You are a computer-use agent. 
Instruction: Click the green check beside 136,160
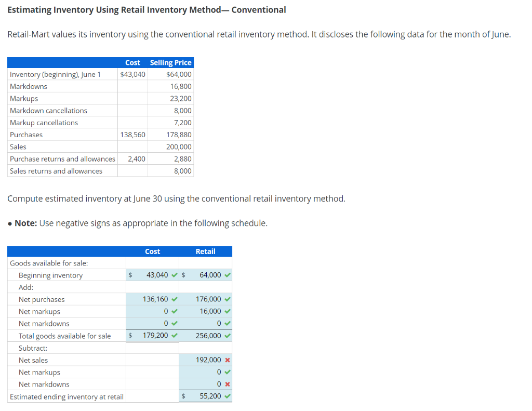(175, 299)
